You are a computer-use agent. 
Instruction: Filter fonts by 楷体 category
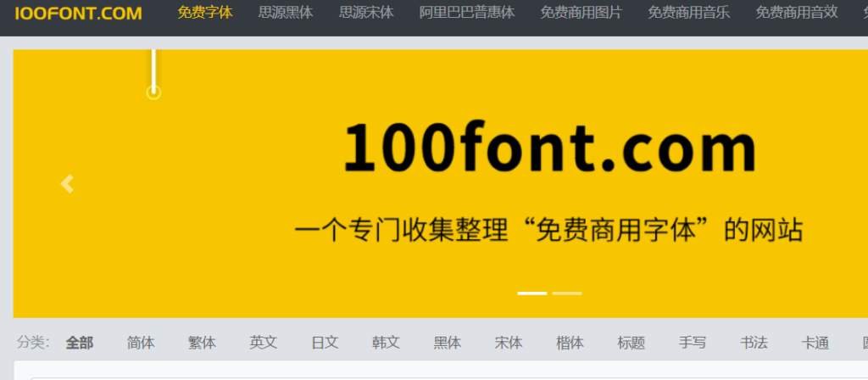(x=570, y=343)
